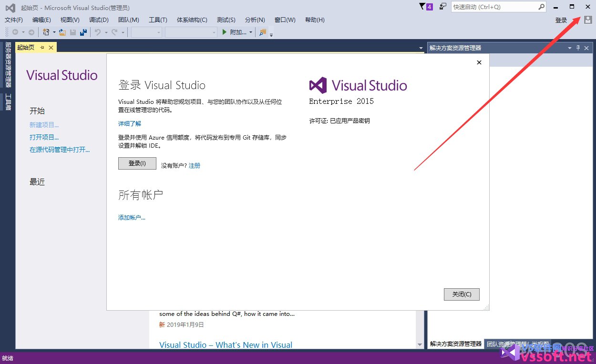Expand the New Project dropdown arrow

point(54,32)
